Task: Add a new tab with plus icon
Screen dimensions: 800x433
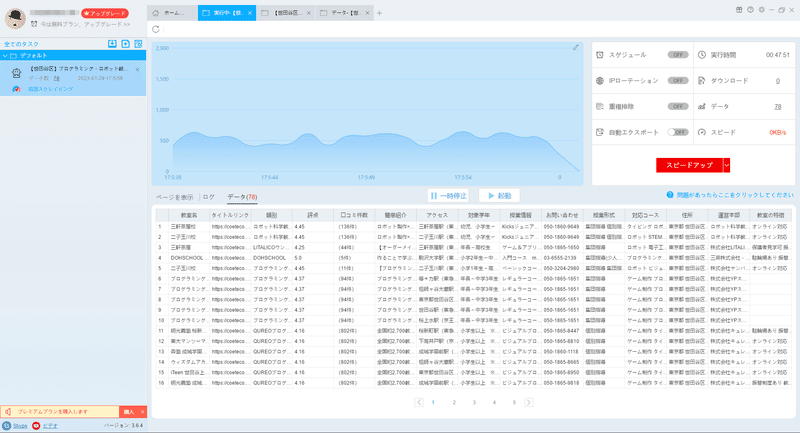Action: click(x=379, y=13)
